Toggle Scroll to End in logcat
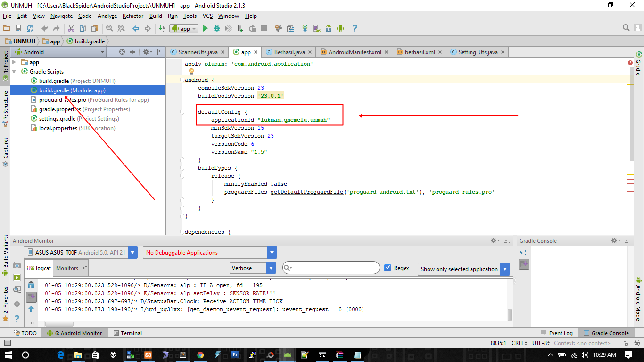This screenshot has width=644, height=362. point(31,296)
